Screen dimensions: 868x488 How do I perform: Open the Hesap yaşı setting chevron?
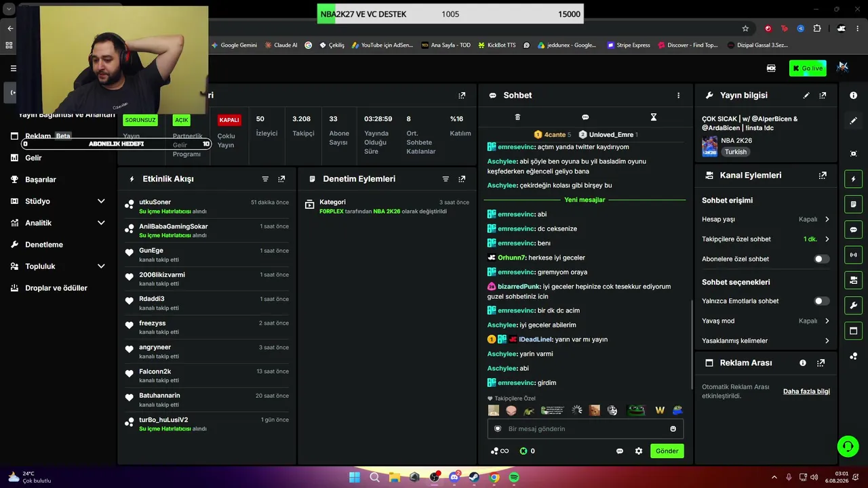pos(827,219)
